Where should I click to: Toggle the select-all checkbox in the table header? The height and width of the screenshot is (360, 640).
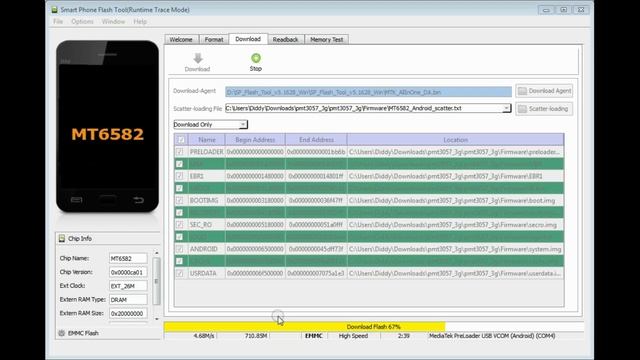[x=180, y=140]
